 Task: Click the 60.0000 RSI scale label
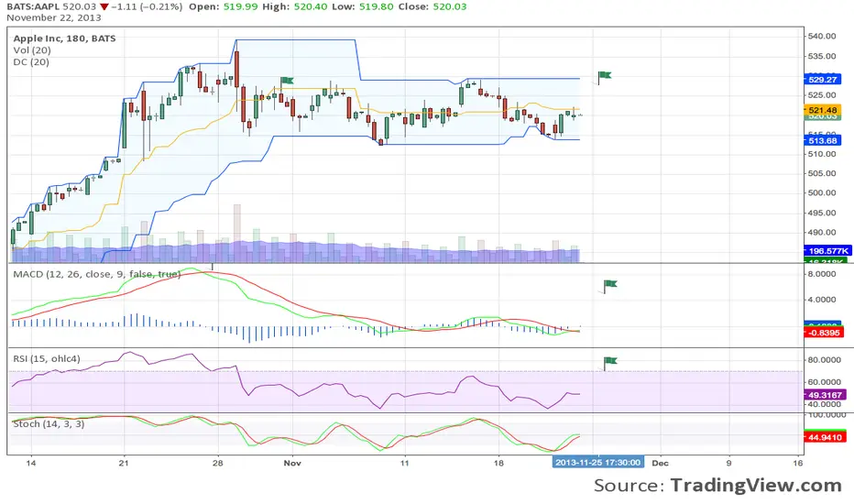point(825,382)
